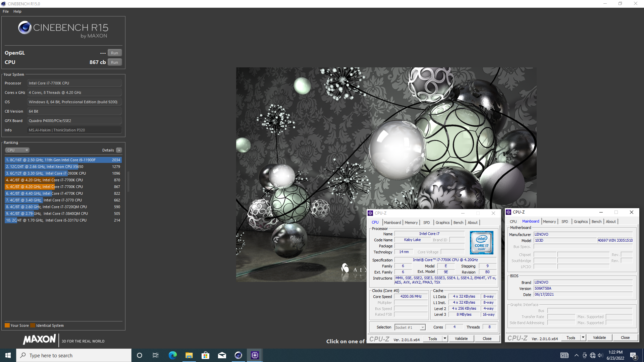
Task: Select ranking row i7-7700K with score 867
Action: [63, 187]
